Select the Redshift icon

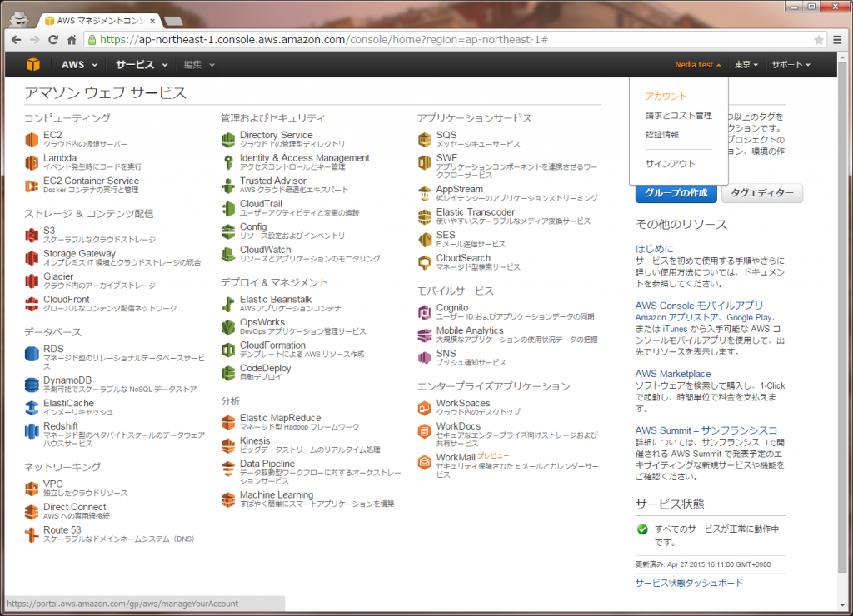pyautogui.click(x=32, y=430)
